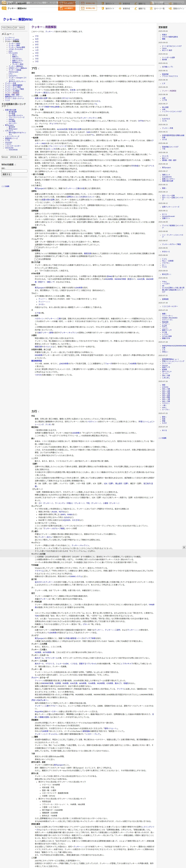Open ブルーベリーシリーズ in related contents
The image size is (186, 868).
click(x=17, y=118)
